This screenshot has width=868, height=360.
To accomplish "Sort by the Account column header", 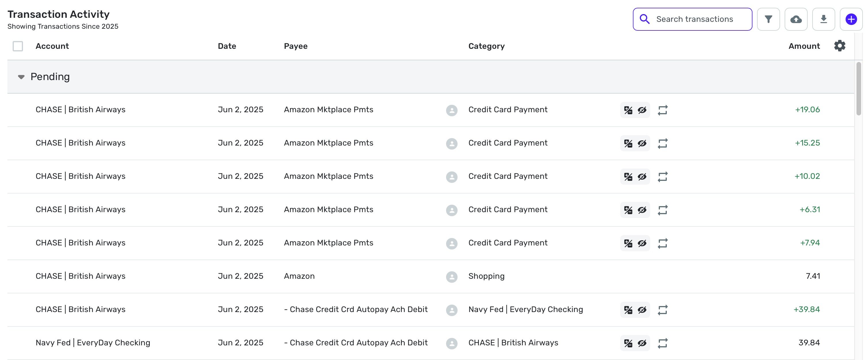I will (x=52, y=46).
